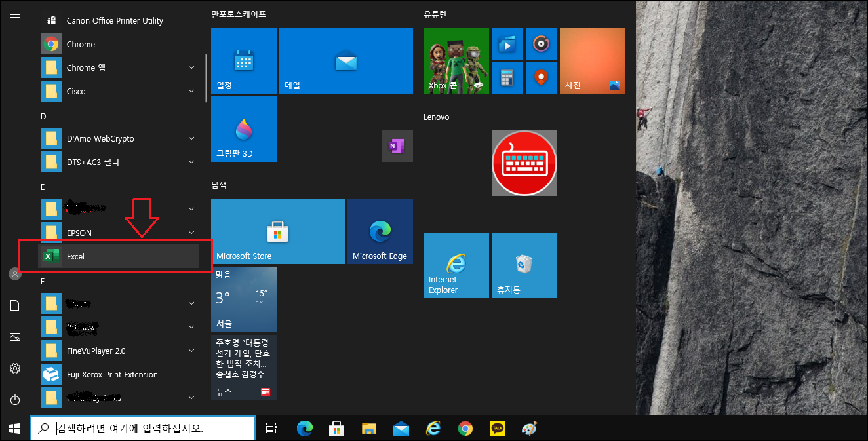Open the Maps tile

(542, 78)
